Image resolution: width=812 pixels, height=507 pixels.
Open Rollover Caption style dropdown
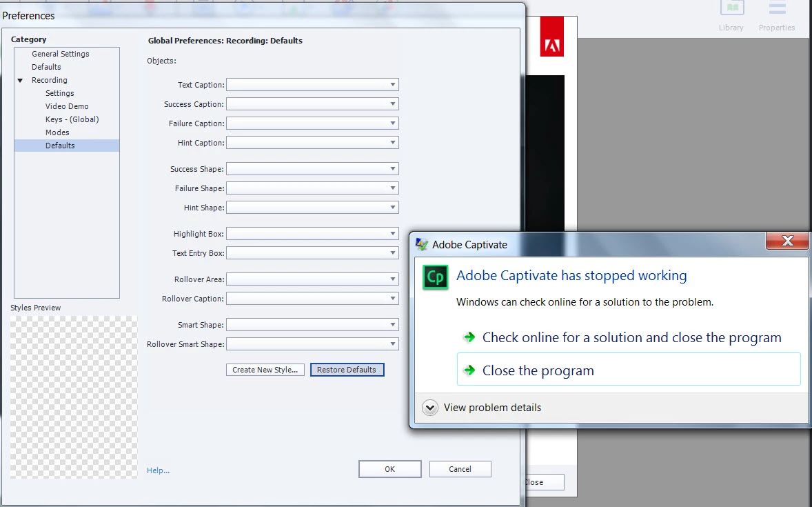click(x=312, y=298)
